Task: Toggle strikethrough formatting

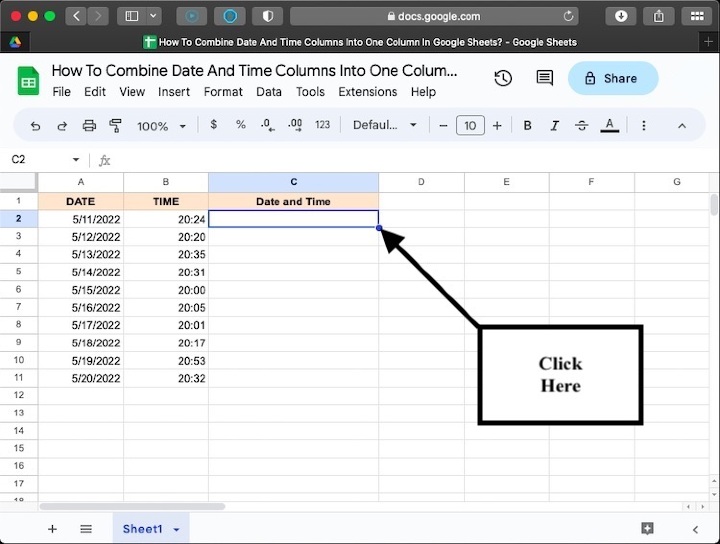Action: (x=581, y=125)
